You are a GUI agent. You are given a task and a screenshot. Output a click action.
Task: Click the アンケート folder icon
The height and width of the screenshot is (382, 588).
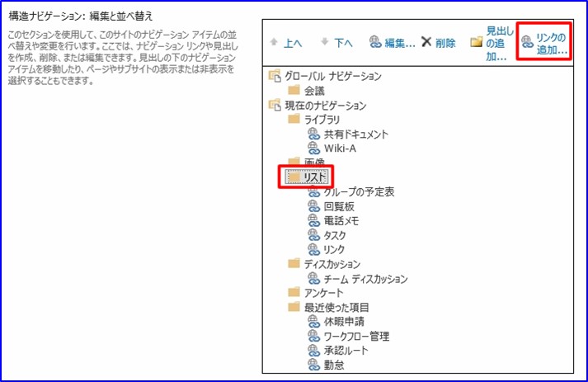click(x=294, y=292)
